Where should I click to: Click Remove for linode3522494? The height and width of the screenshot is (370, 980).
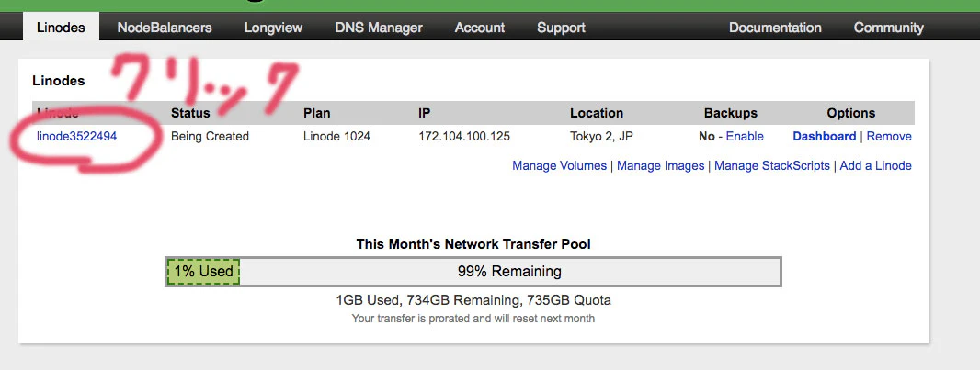coord(889,136)
